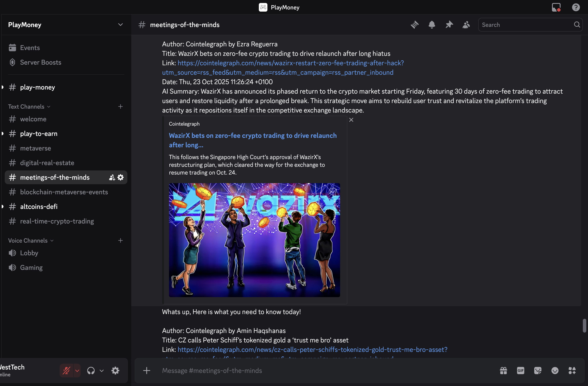Open the GIF picker
Image resolution: width=588 pixels, height=386 pixels.
point(520,370)
